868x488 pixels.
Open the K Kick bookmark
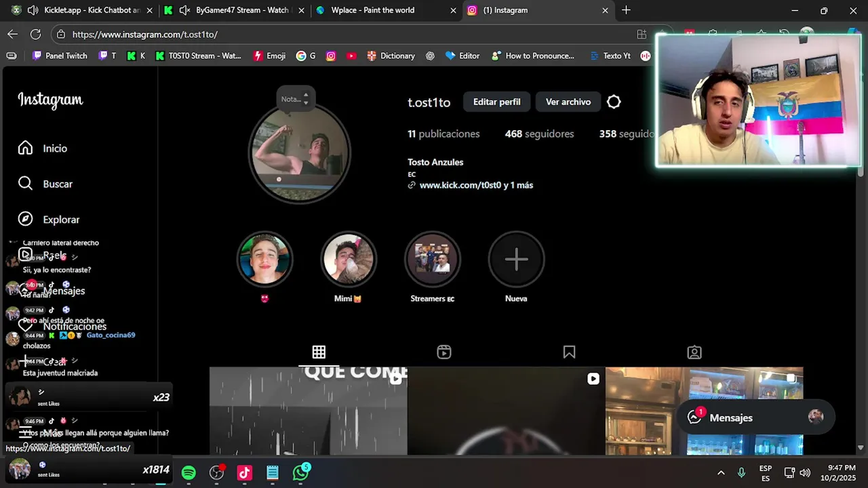pos(136,56)
